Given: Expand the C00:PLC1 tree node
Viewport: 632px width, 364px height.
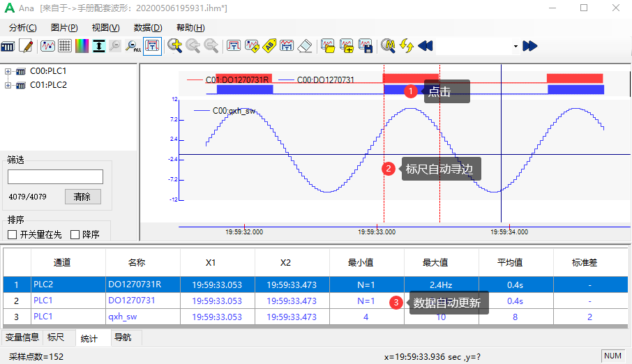Looking at the screenshot, I should [8, 71].
